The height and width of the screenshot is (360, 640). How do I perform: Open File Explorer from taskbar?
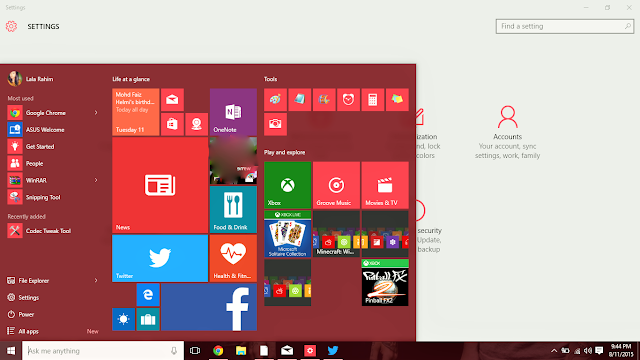point(241,351)
